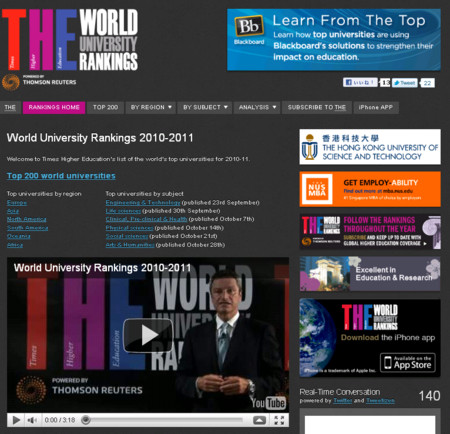450x434 pixels.
Task: Open the Asia region link
Action: point(13,211)
